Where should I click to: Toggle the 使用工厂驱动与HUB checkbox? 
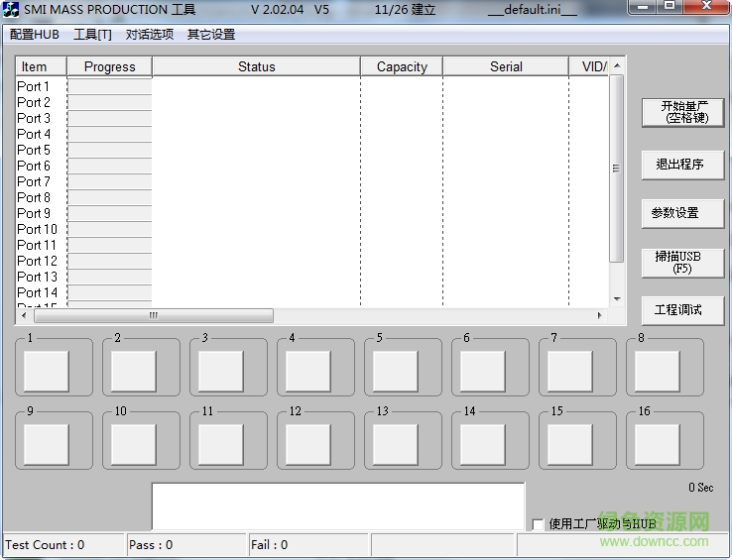538,524
